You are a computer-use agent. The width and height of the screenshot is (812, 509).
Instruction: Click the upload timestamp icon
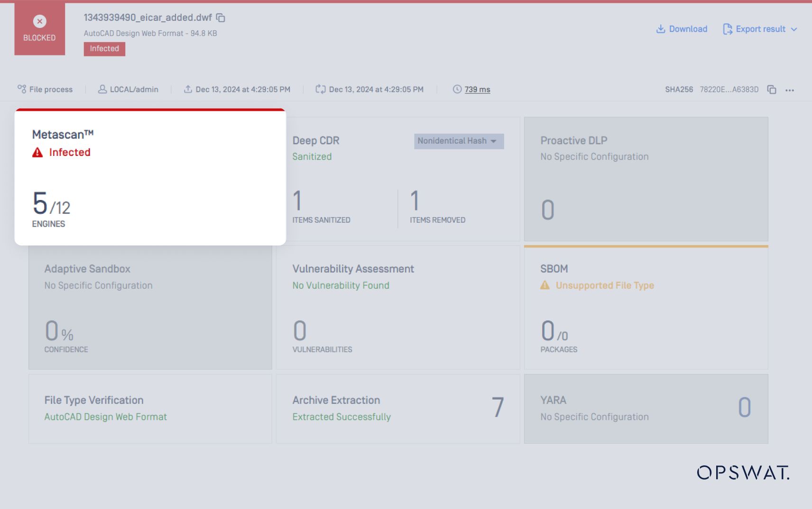coord(188,89)
